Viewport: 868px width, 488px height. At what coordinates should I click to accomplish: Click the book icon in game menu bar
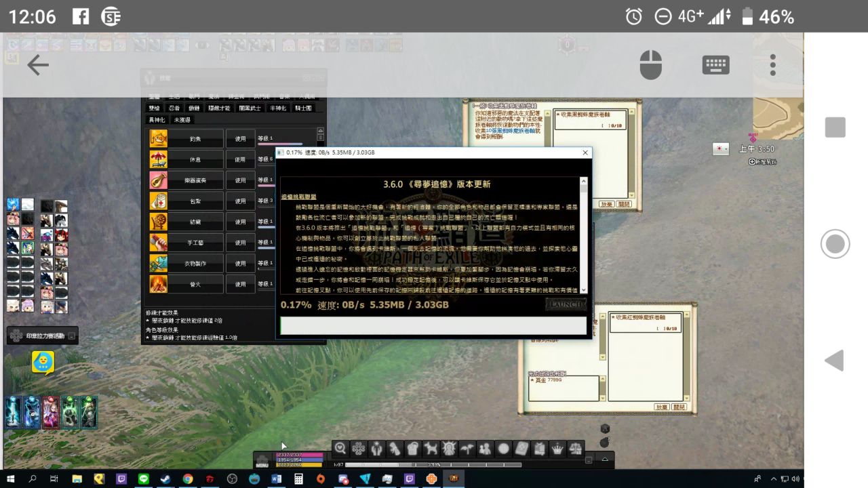point(521,448)
